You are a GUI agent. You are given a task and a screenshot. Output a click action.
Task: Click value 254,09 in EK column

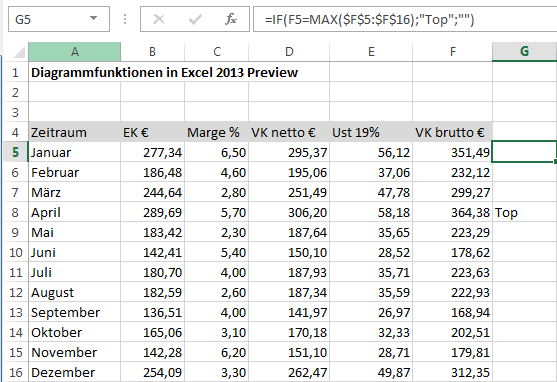(x=152, y=372)
